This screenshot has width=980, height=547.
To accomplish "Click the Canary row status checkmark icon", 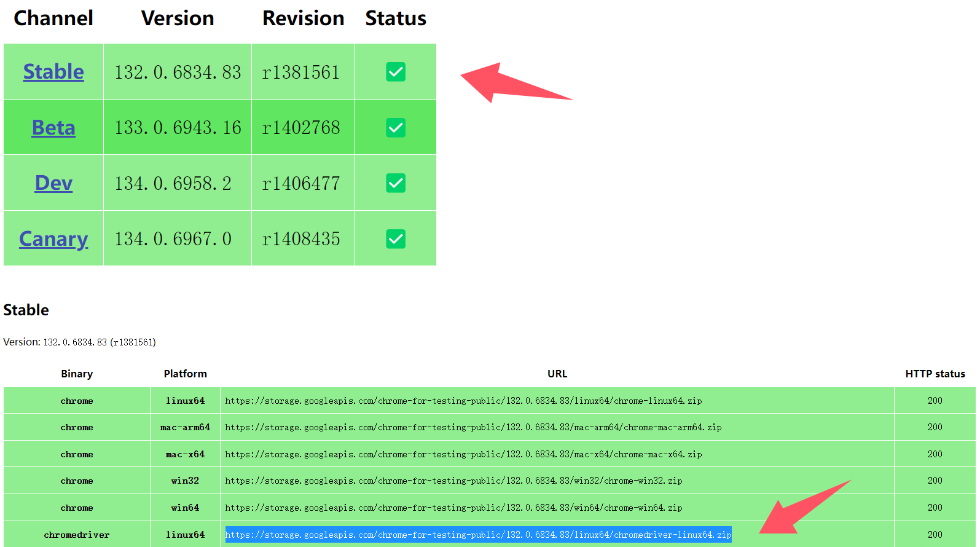I will click(396, 239).
